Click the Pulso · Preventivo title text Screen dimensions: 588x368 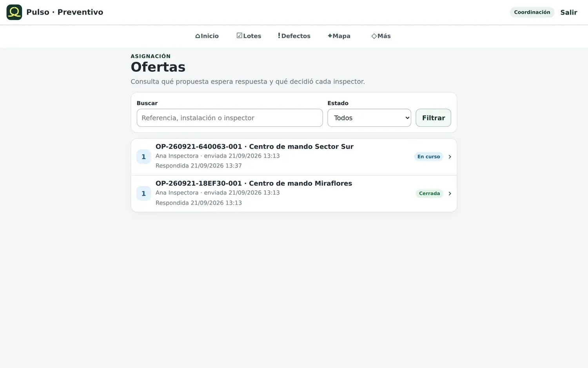[x=65, y=12]
